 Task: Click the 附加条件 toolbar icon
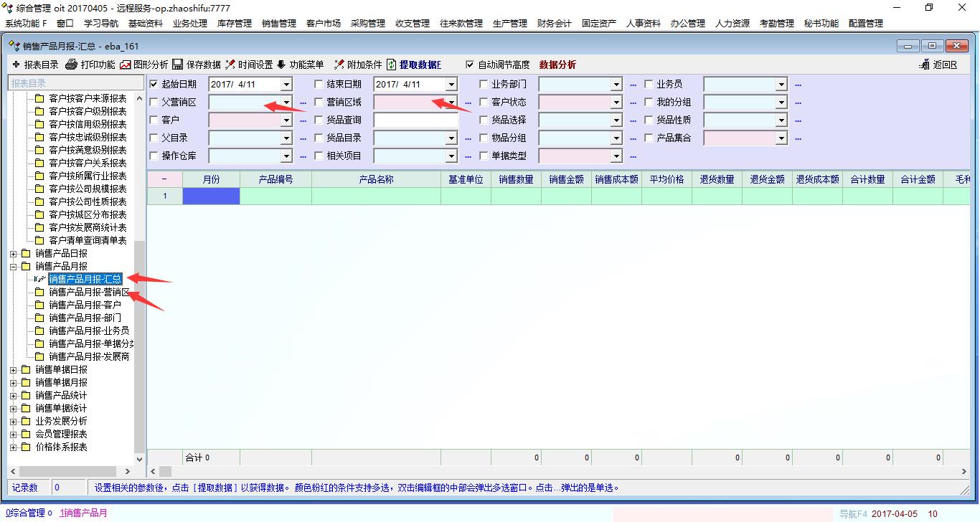[339, 65]
